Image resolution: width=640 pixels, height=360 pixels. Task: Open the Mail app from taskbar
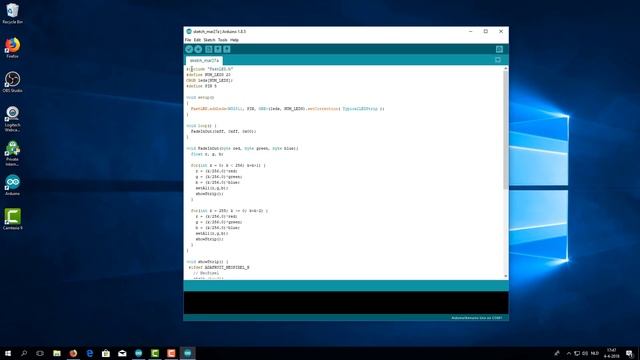(x=122, y=353)
